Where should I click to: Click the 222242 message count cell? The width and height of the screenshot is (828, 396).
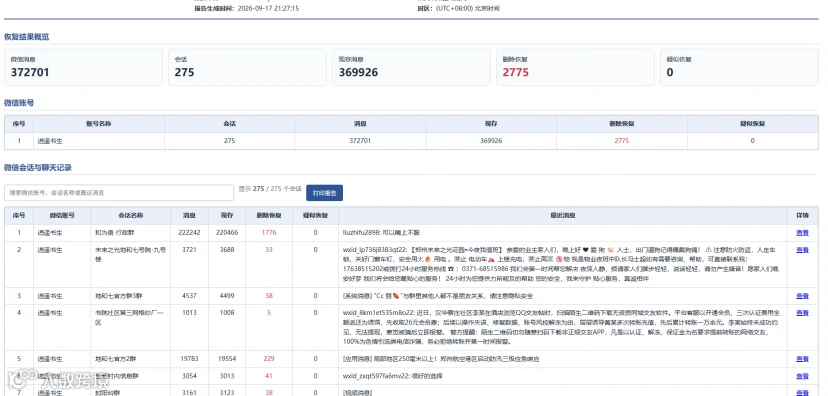point(190,233)
